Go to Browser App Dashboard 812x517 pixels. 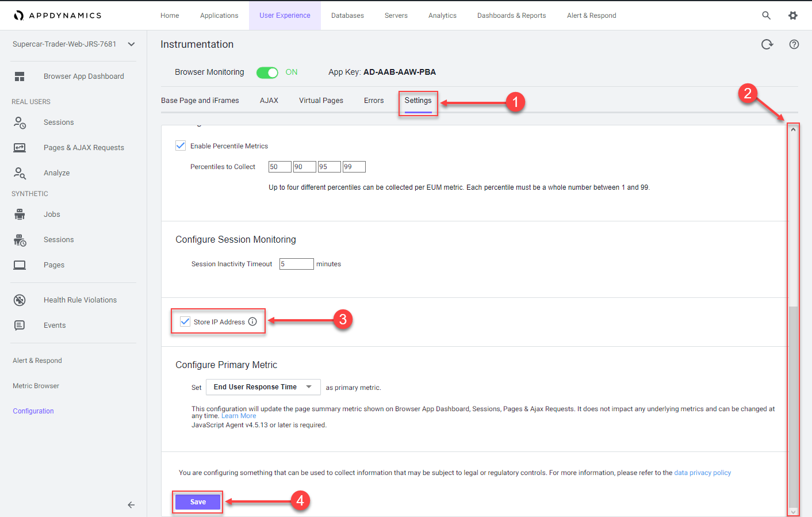84,76
